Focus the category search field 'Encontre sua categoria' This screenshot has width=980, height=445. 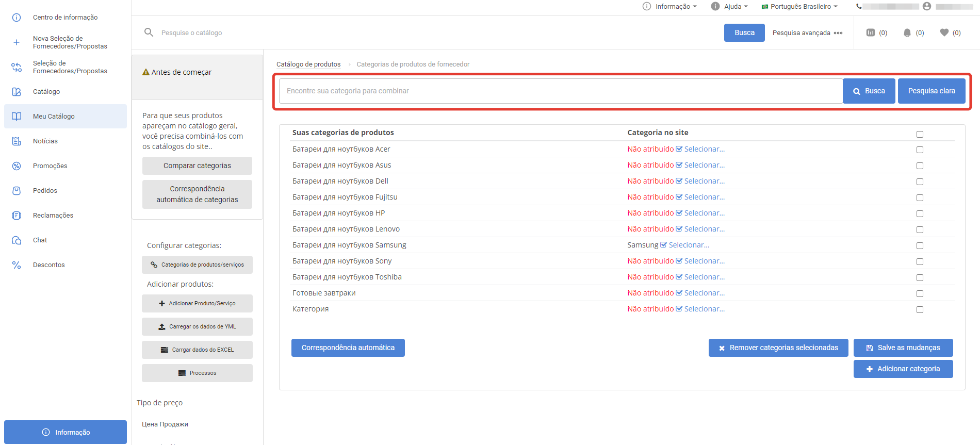pos(561,91)
